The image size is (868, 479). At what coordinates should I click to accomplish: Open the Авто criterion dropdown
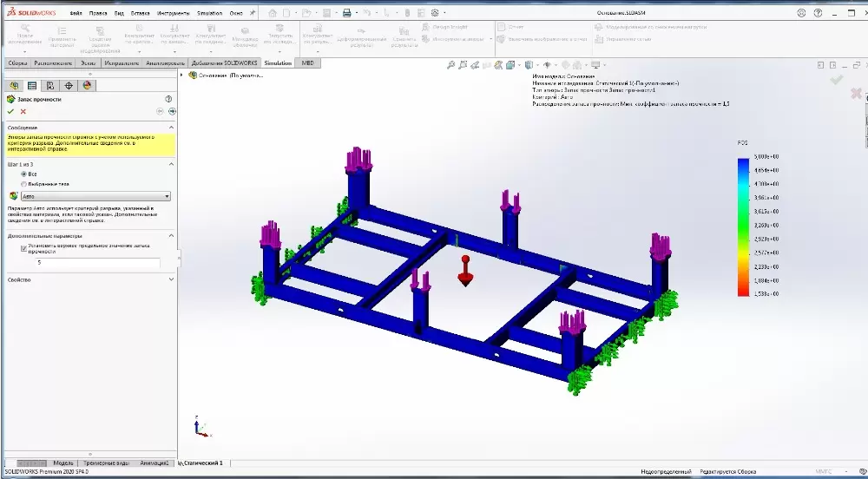(x=93, y=196)
